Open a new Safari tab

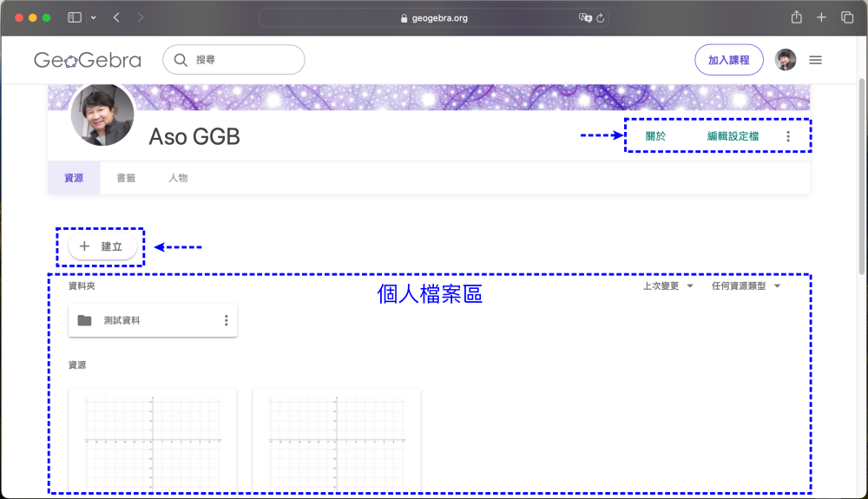point(821,17)
